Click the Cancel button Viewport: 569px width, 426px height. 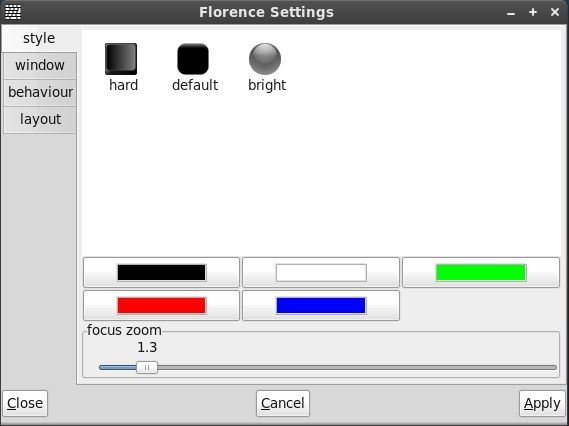click(283, 404)
